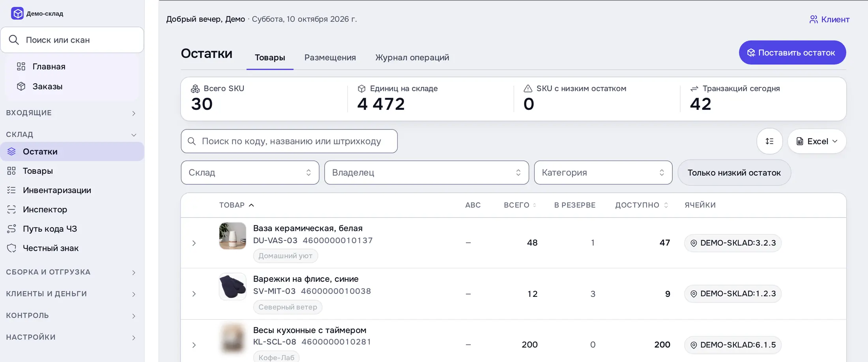The height and width of the screenshot is (362, 868).
Task: Click magnifier icon in product search field
Action: point(192,141)
